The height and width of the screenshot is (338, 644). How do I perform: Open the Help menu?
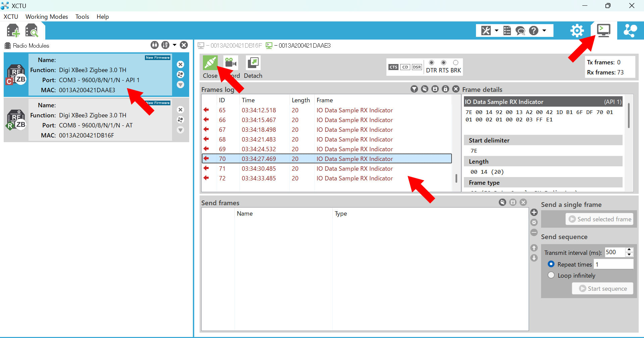point(103,17)
